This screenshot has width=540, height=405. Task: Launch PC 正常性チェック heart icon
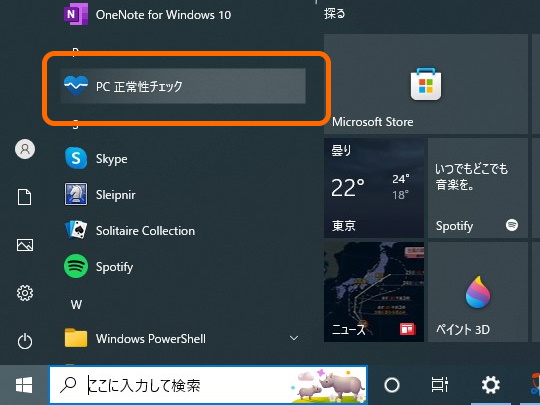coord(76,85)
